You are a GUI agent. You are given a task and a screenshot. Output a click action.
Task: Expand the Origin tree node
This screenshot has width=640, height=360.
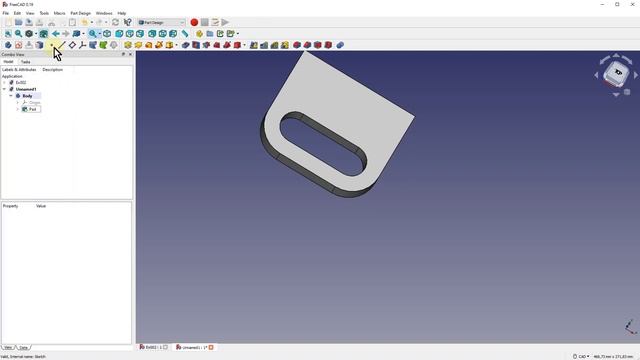[18, 102]
